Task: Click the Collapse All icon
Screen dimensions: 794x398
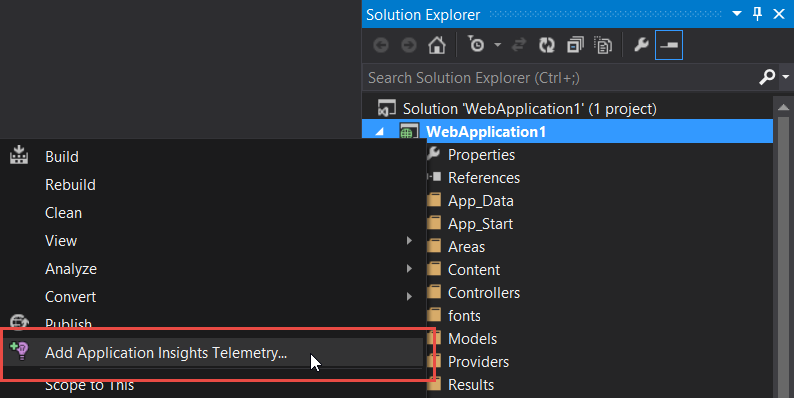Action: click(575, 45)
